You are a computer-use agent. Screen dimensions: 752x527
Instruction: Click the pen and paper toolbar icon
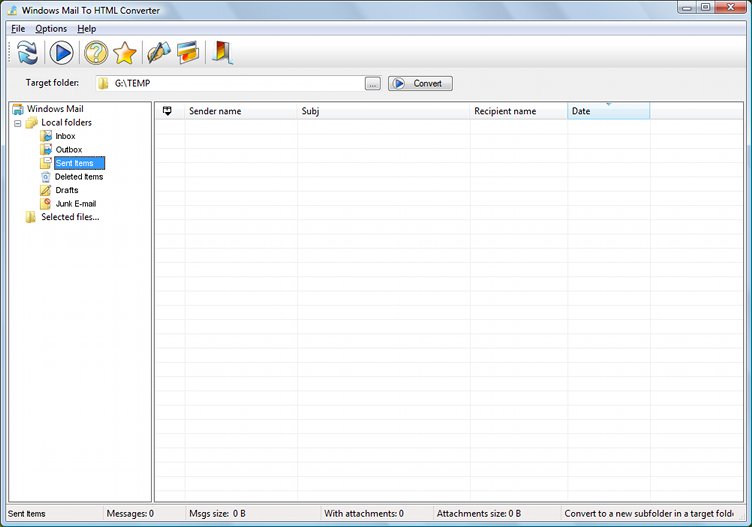tap(159, 52)
